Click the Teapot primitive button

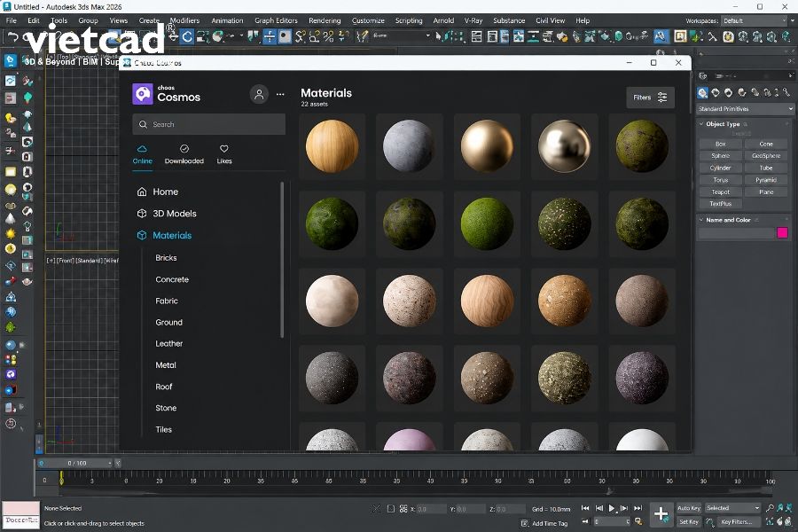[x=720, y=192]
